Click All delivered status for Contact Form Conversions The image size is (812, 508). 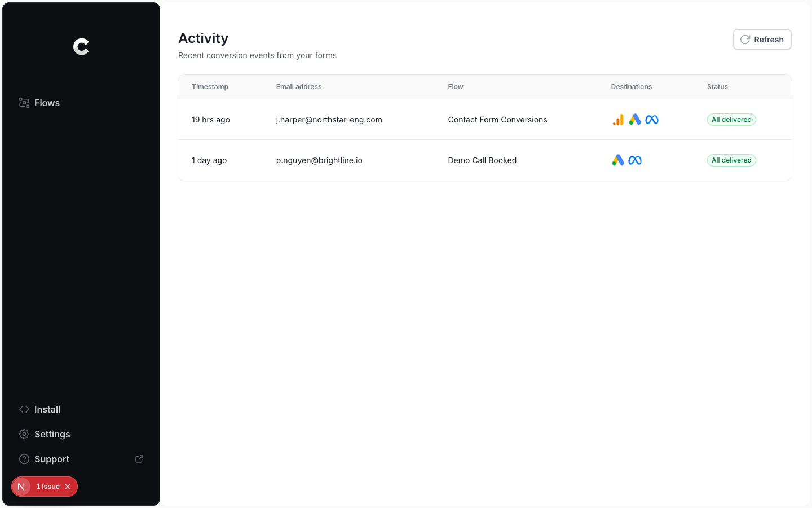click(731, 120)
